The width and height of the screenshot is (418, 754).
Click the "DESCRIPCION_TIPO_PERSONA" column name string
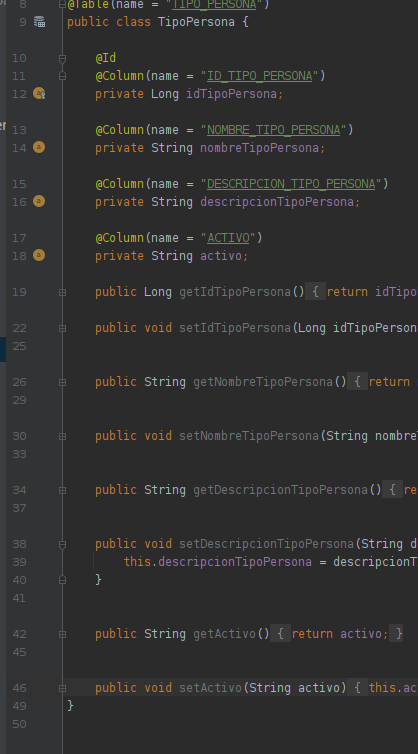click(291, 184)
